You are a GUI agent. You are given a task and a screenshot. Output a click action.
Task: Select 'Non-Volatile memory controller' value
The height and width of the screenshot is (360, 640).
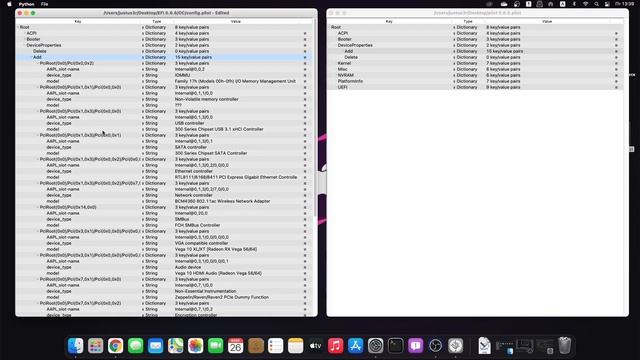(207, 99)
